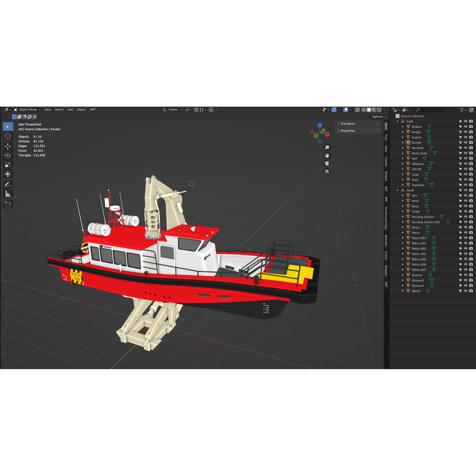Disable camera render visibility for Hull
This screenshot has height=476, width=476.
(471, 159)
